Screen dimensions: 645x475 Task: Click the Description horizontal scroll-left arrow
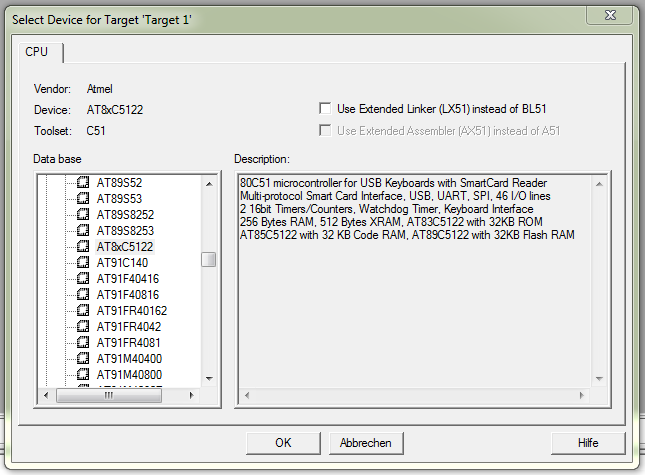click(x=247, y=395)
